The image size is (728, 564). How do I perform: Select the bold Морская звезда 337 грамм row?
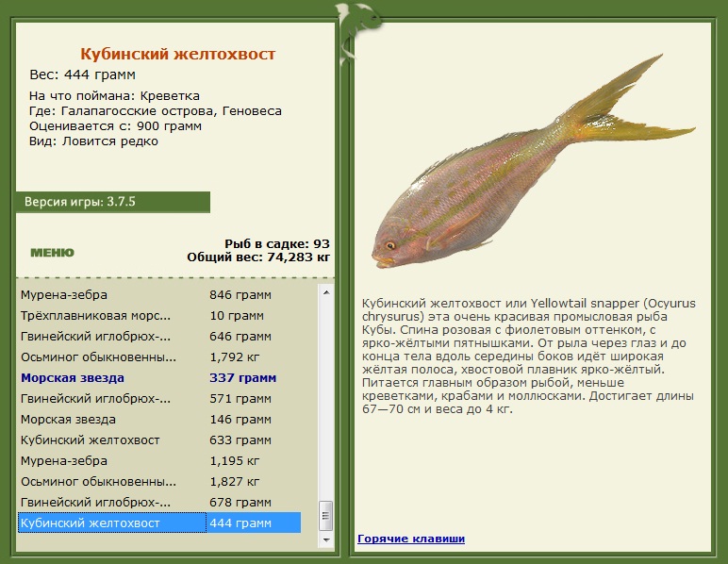click(159, 378)
